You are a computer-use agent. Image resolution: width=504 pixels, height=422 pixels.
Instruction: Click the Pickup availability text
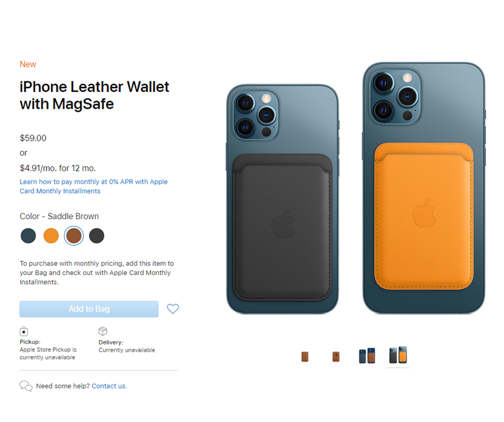(x=48, y=349)
